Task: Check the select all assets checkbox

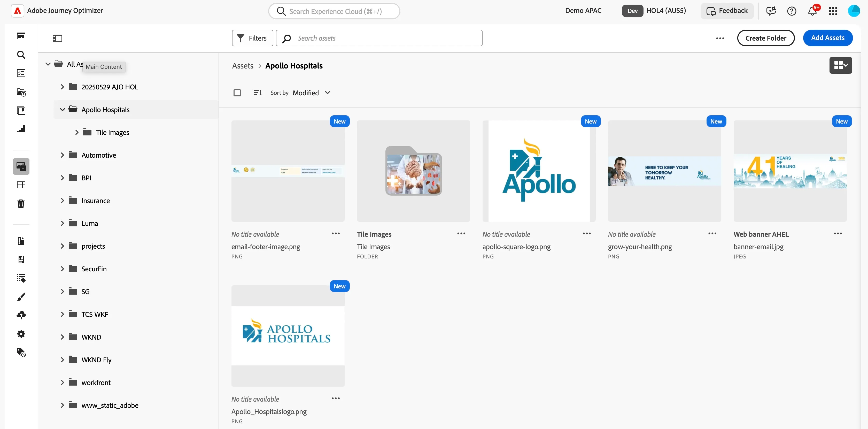Action: [237, 93]
